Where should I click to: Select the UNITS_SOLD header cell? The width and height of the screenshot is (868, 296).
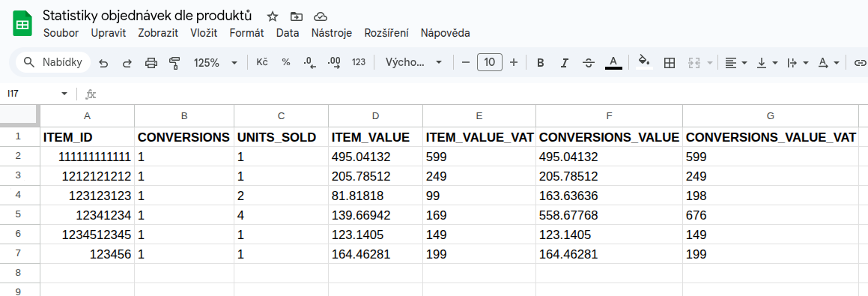281,137
